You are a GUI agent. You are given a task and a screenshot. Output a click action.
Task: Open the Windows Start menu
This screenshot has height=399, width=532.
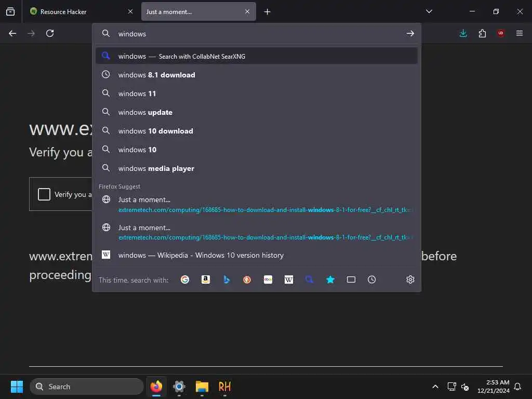pyautogui.click(x=17, y=387)
